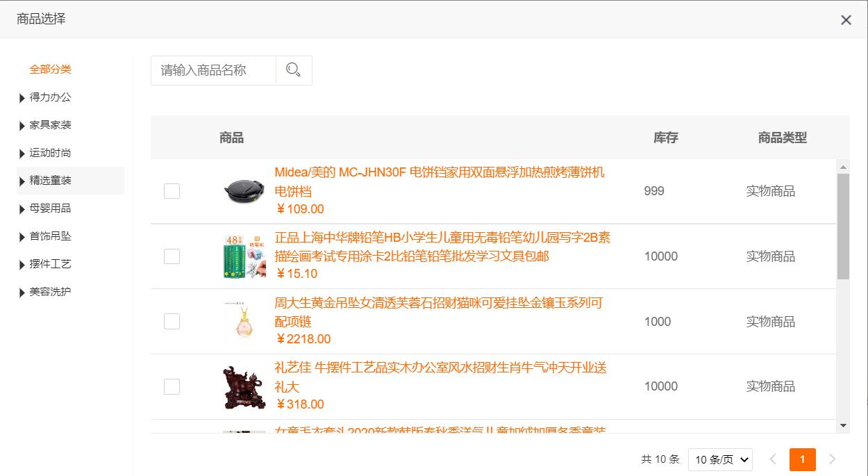The height and width of the screenshot is (476, 868).
Task: Close the 商品选择 dialog
Action: pyautogui.click(x=846, y=19)
